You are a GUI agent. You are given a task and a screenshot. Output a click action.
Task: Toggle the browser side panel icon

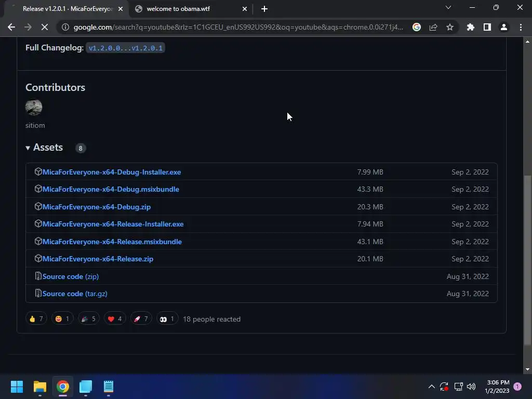pyautogui.click(x=487, y=27)
